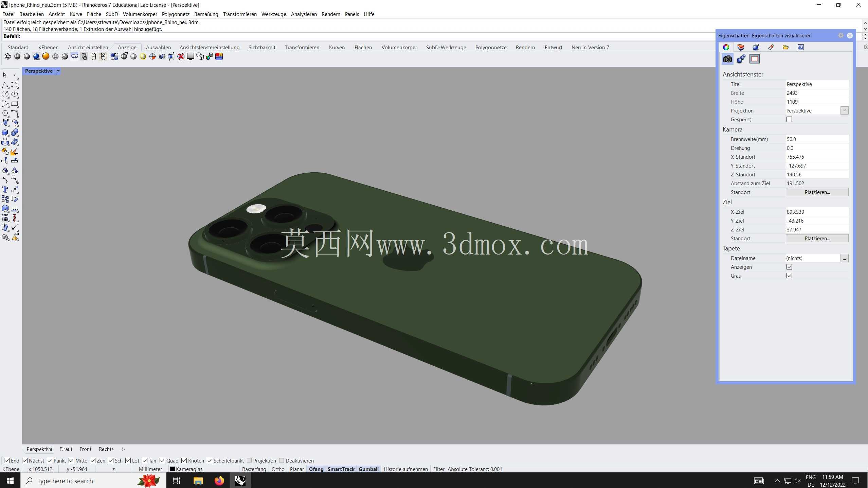Image resolution: width=868 pixels, height=488 pixels.
Task: Pick the blue Raytraced display sphere icon
Action: [36, 57]
